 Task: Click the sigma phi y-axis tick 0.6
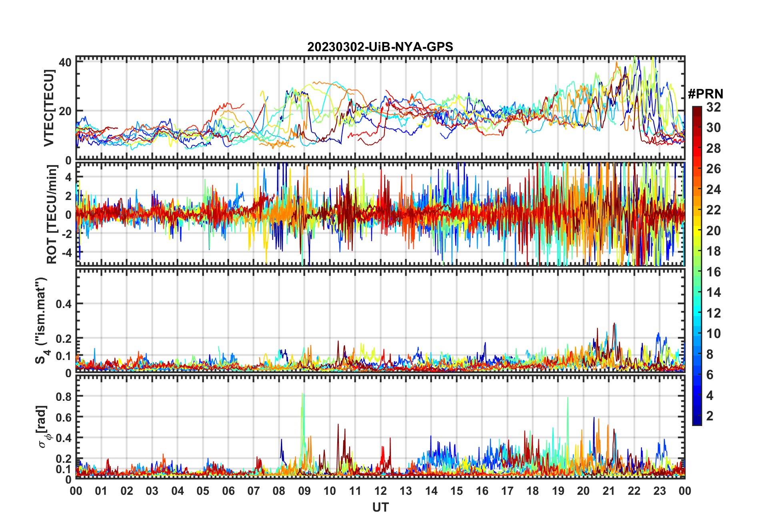point(64,417)
